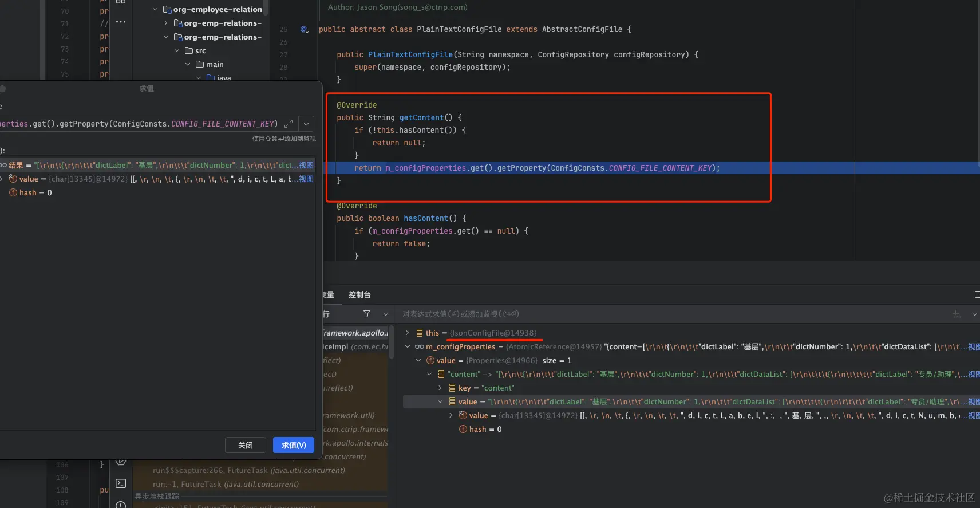Viewport: 980px width, 508px height.
Task: Open 视图 link on highlighted value row
Action: pos(974,401)
